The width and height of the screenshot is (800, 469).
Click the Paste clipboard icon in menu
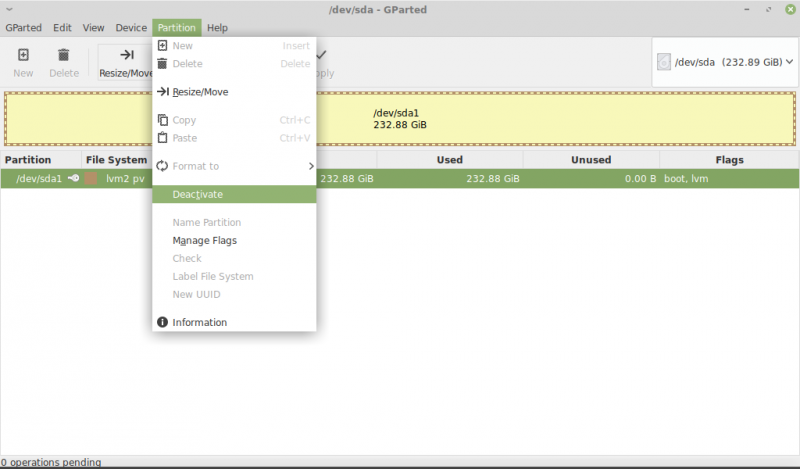click(x=162, y=138)
